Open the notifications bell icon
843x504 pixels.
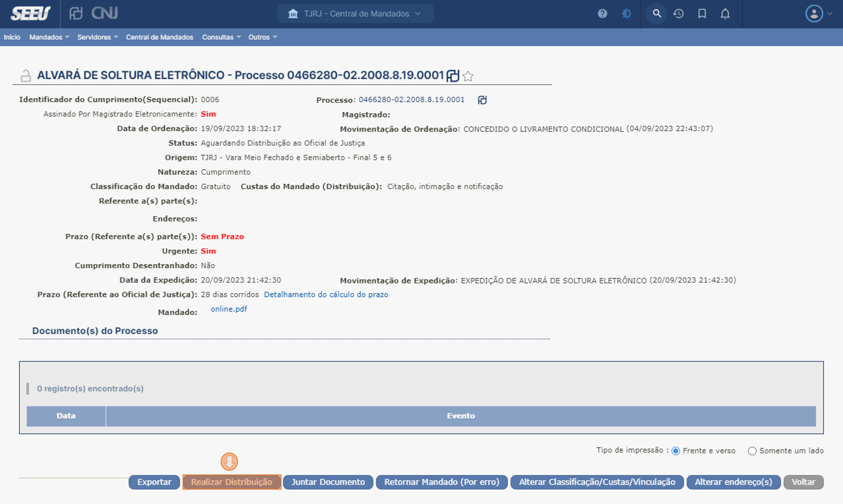pyautogui.click(x=725, y=13)
